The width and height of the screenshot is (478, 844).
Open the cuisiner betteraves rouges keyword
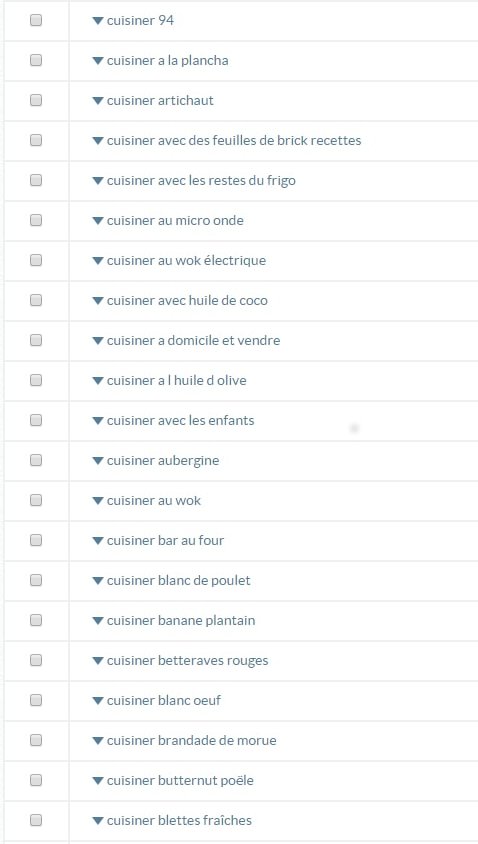[x=187, y=661]
